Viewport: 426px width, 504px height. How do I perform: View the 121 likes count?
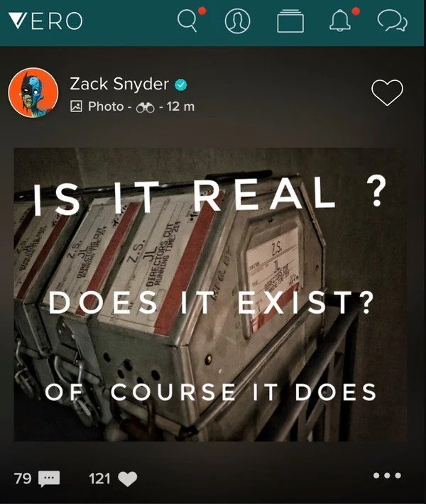(99, 478)
